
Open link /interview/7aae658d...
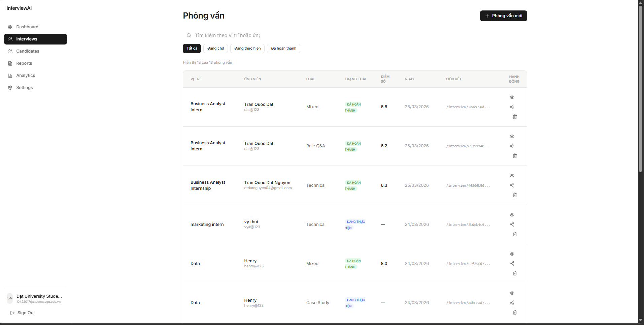(x=468, y=107)
